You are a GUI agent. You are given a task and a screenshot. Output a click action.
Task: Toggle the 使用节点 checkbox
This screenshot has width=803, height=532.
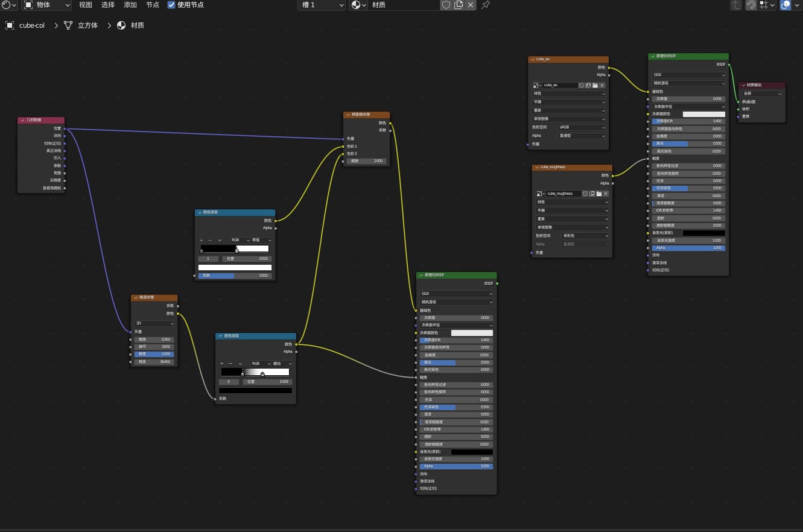(171, 5)
